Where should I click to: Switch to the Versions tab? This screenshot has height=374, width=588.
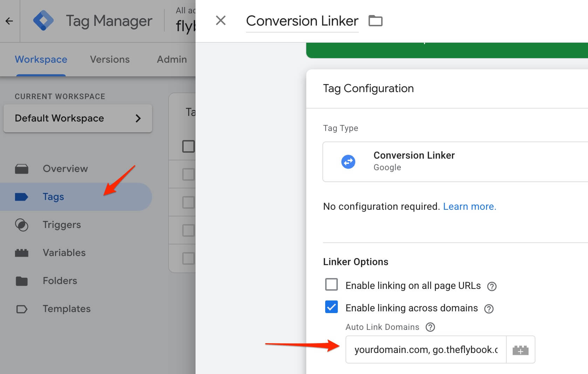(x=110, y=60)
